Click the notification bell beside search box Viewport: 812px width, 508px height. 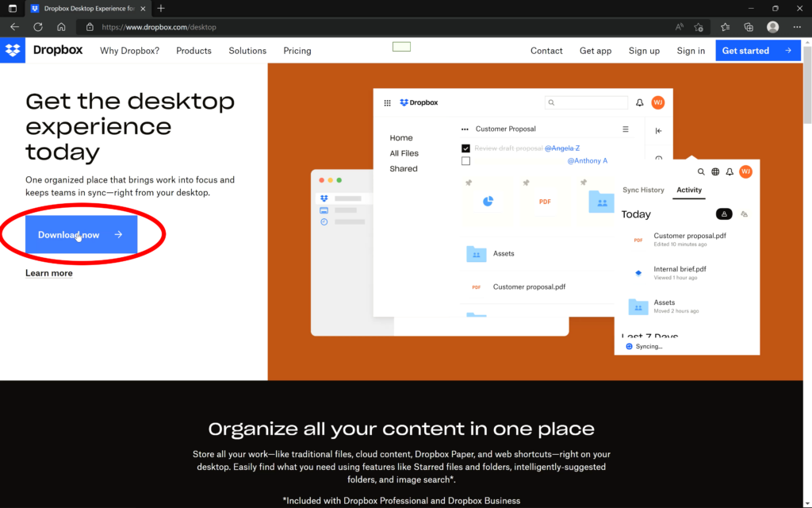click(640, 102)
